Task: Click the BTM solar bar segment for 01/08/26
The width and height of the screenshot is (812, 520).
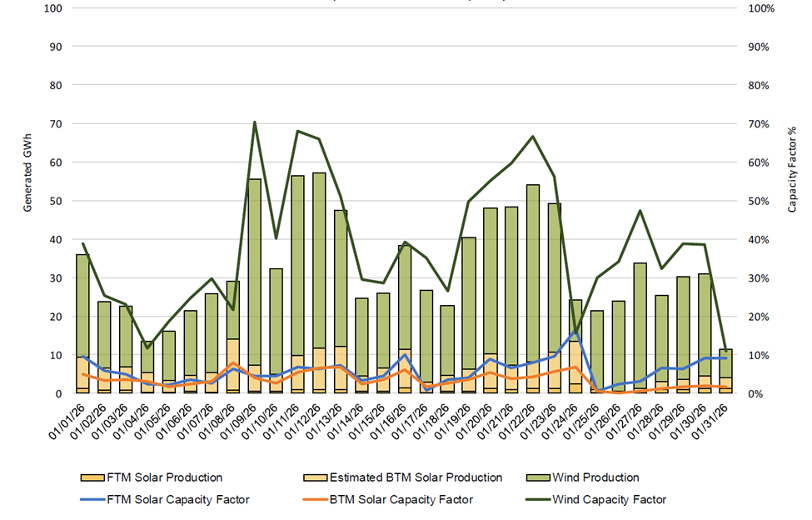Action: click(233, 364)
